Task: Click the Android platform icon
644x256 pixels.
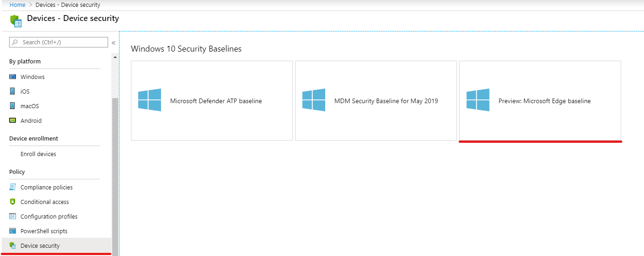Action: [x=13, y=120]
